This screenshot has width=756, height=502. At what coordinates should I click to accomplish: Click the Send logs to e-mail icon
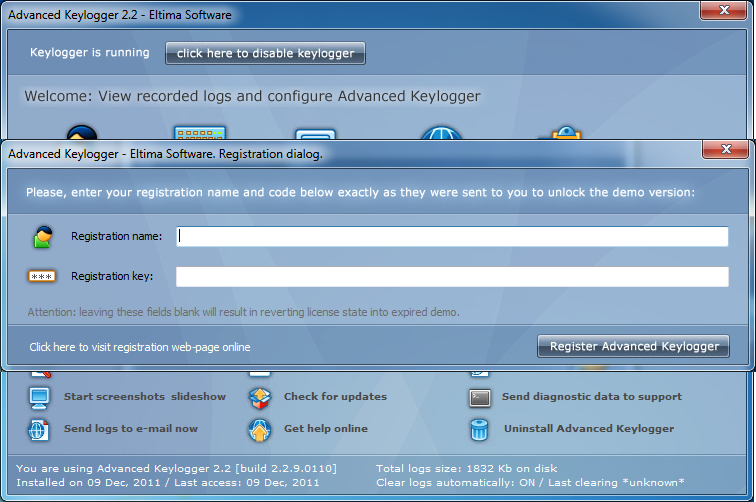(x=39, y=429)
